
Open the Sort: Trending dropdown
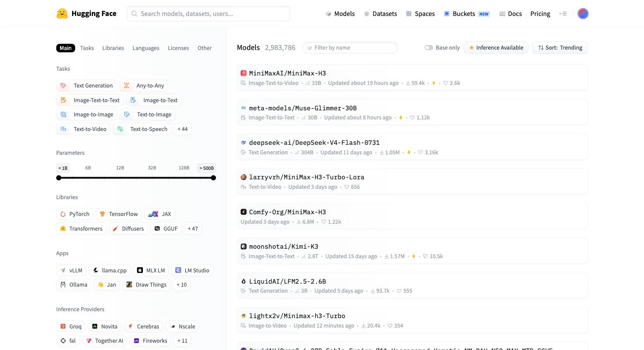tap(560, 47)
